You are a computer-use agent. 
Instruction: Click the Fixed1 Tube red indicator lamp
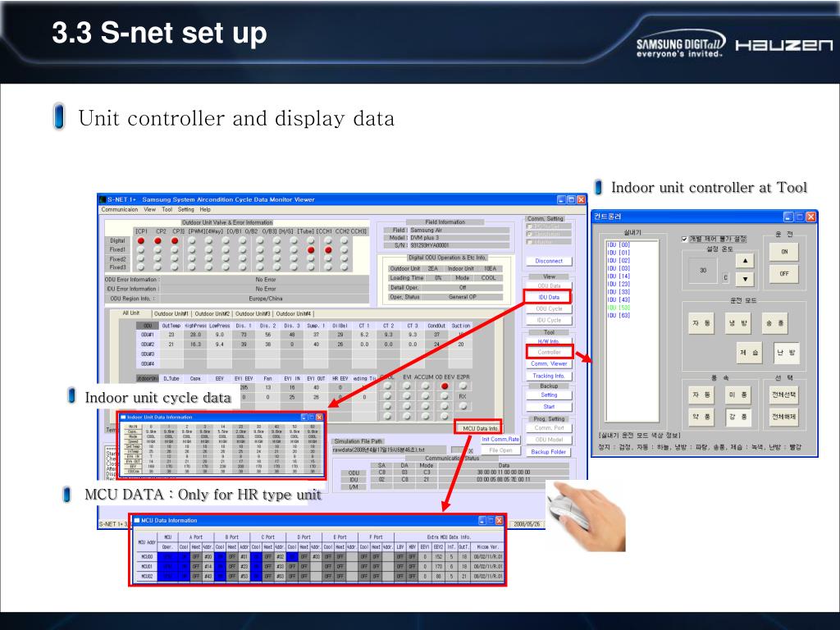pos(311,249)
